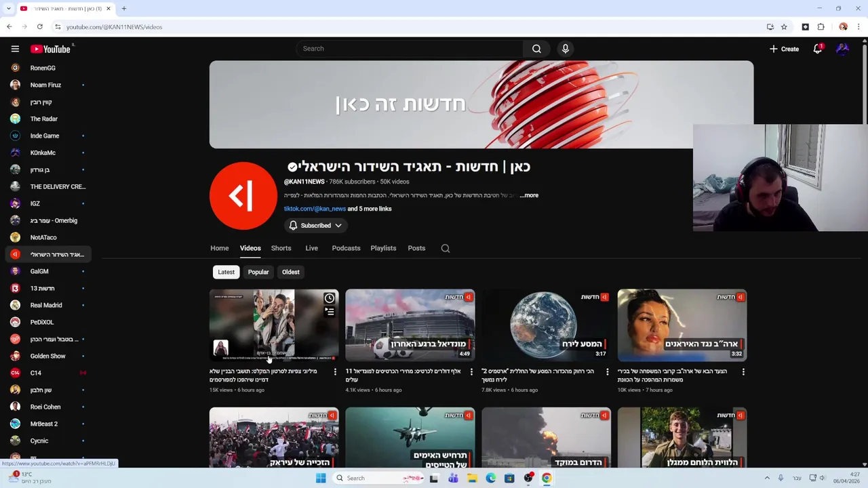Click the Create button
Viewport: 868px width, 488px height.
(784, 49)
